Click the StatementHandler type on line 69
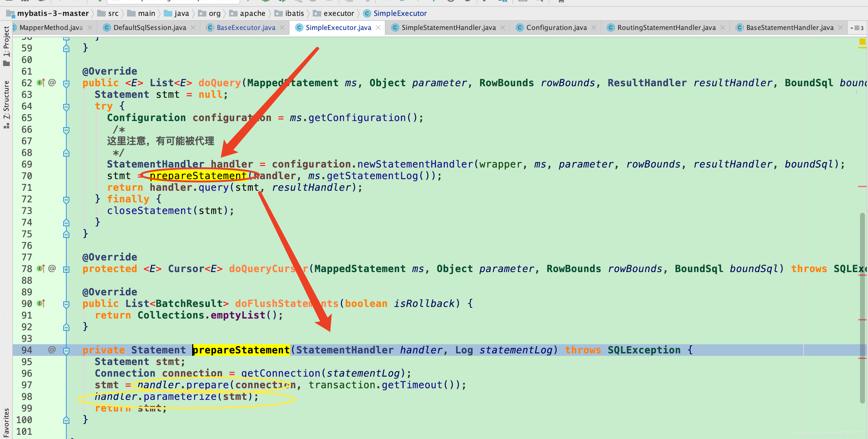Screen dimensions: 868x439 (x=156, y=164)
